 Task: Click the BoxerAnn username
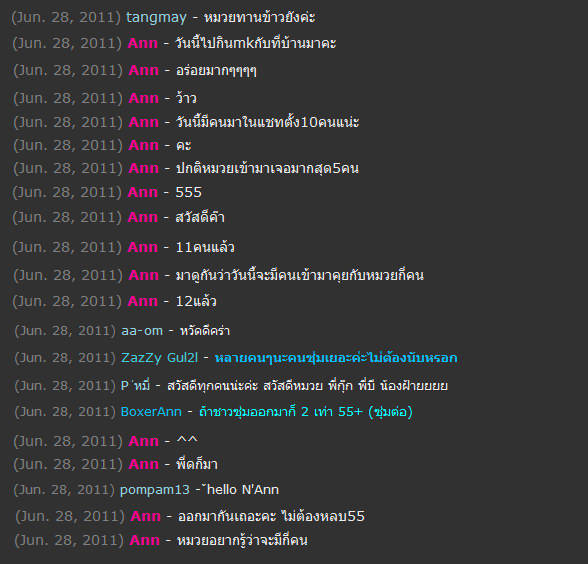tap(151, 412)
